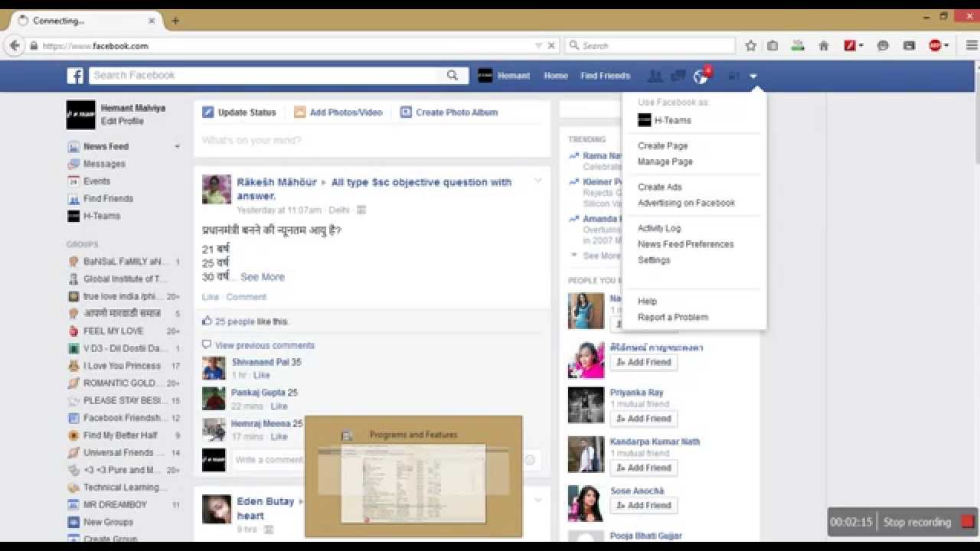The width and height of the screenshot is (980, 551).
Task: Open Messages in left sidebar
Action: (x=104, y=164)
